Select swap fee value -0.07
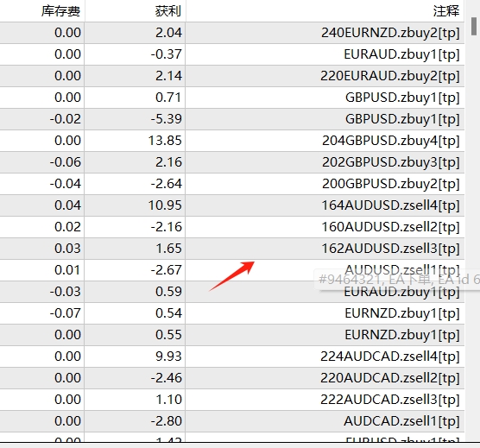Screen dimensions: 480x448 pyautogui.click(x=66, y=313)
